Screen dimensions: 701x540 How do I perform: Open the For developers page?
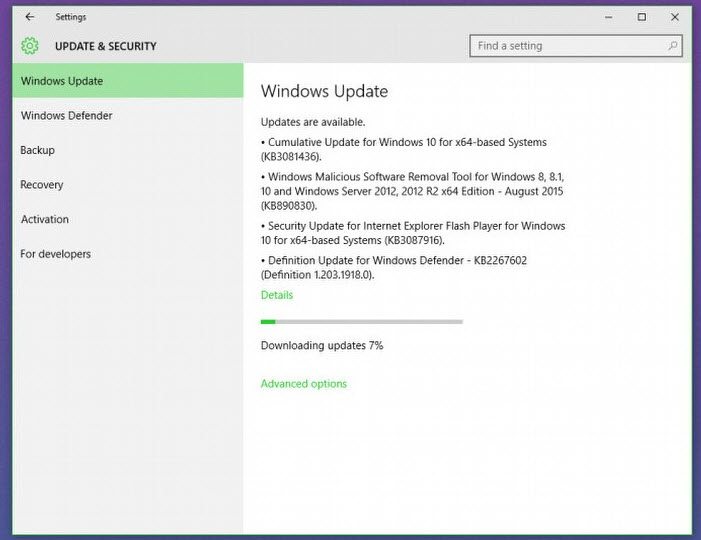coord(128,253)
